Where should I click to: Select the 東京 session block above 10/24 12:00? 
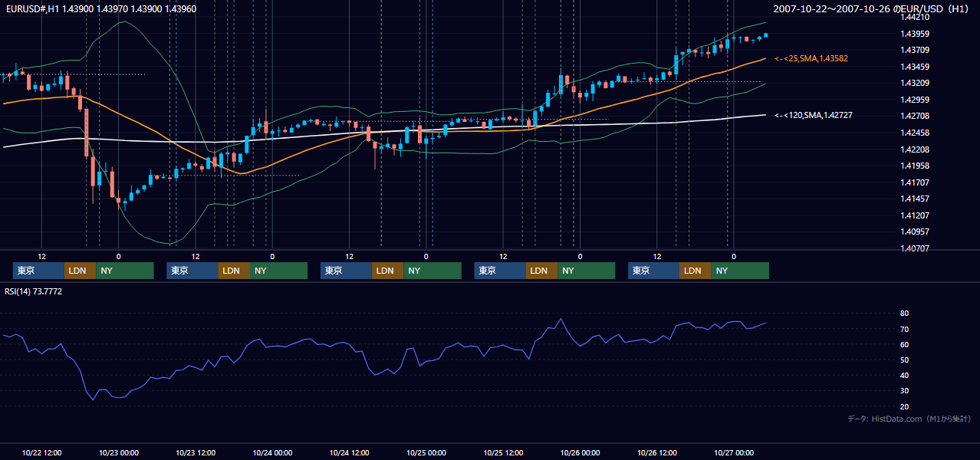(346, 271)
